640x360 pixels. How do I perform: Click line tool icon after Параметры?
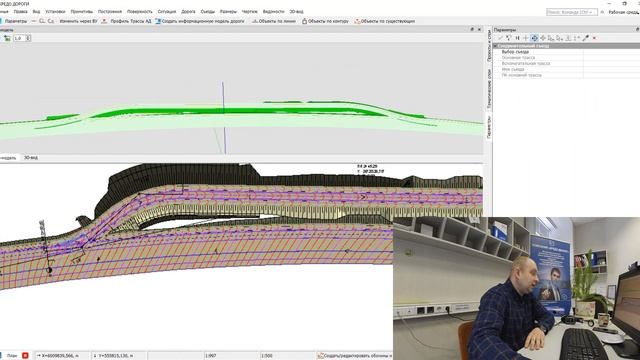point(34,21)
